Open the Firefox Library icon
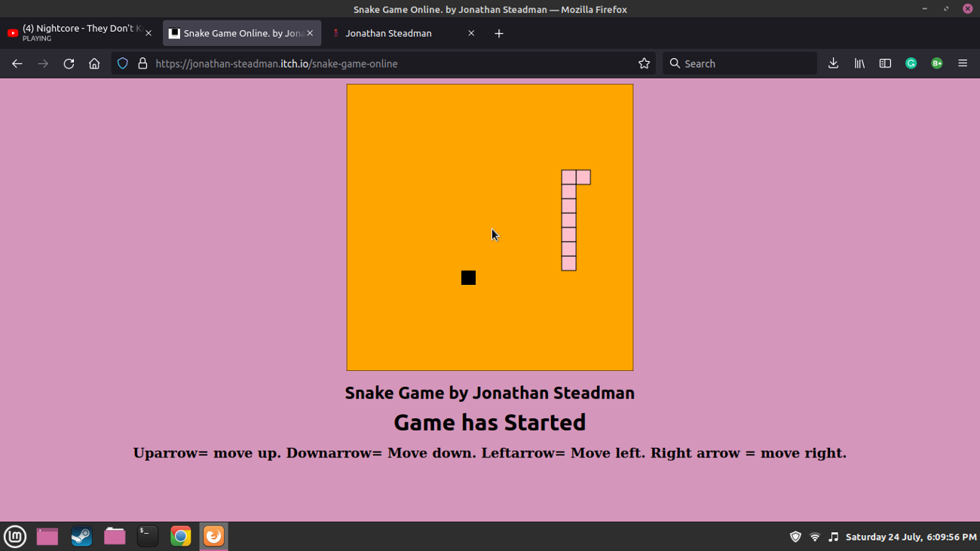 point(859,63)
